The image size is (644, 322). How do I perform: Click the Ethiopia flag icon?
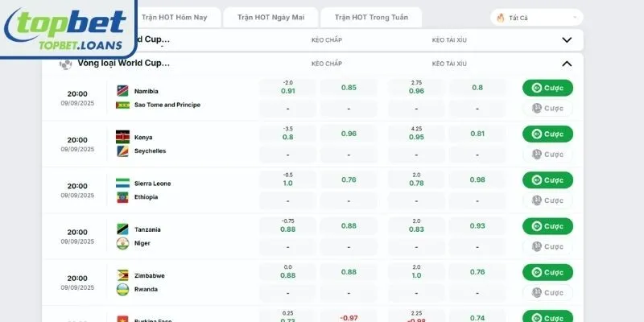tap(122, 196)
